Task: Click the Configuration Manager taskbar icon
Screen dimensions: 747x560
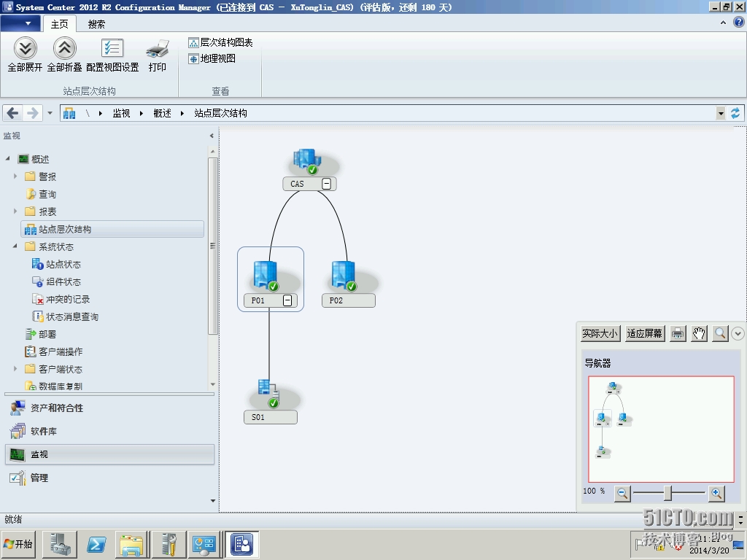Action: point(242,544)
